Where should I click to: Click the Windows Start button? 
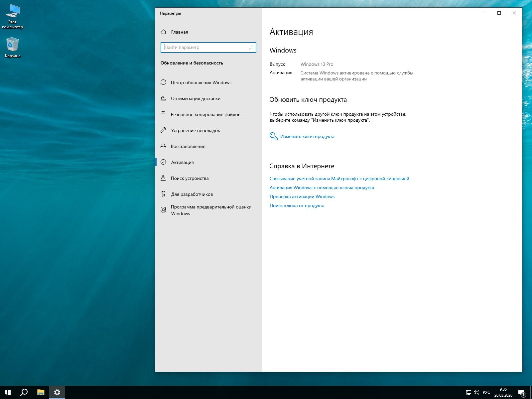8,392
